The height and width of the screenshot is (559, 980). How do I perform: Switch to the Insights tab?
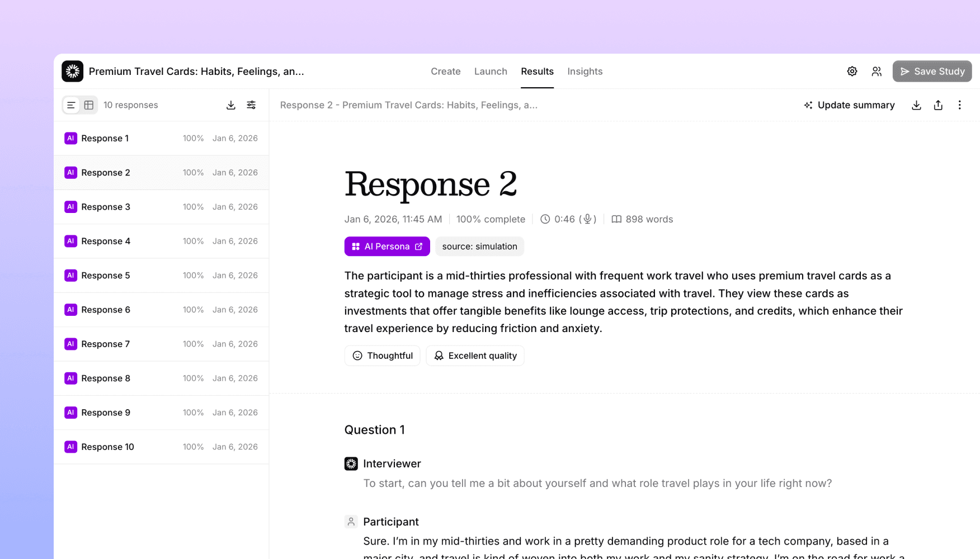(585, 71)
